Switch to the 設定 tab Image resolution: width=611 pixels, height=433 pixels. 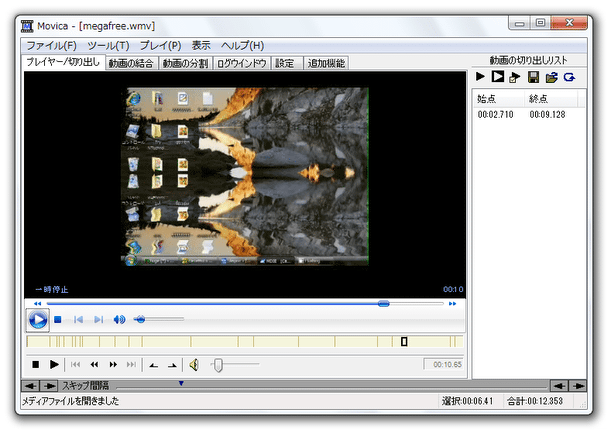click(x=287, y=63)
